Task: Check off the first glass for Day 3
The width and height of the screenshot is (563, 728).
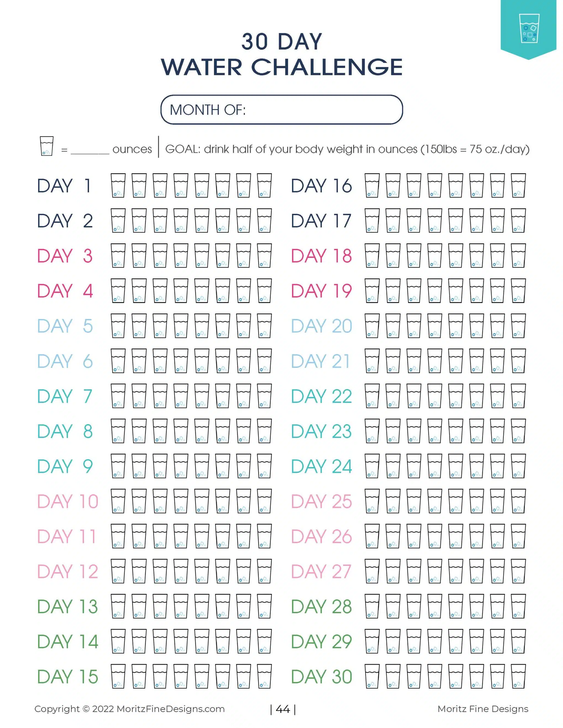Action: (118, 255)
